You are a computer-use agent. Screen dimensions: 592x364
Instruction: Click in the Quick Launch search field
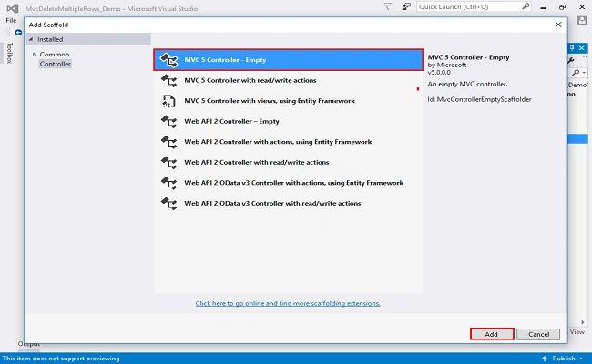pos(469,6)
